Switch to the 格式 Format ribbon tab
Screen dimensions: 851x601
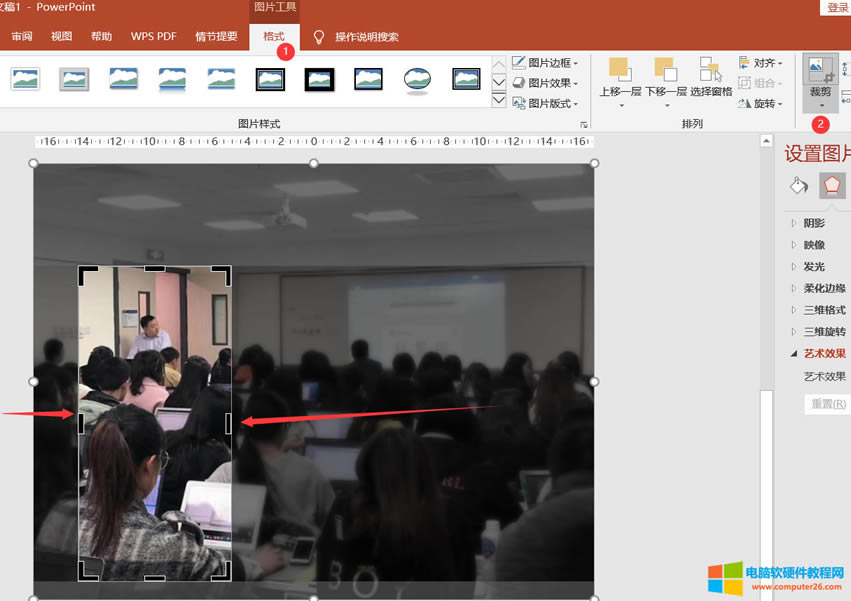tap(273, 36)
